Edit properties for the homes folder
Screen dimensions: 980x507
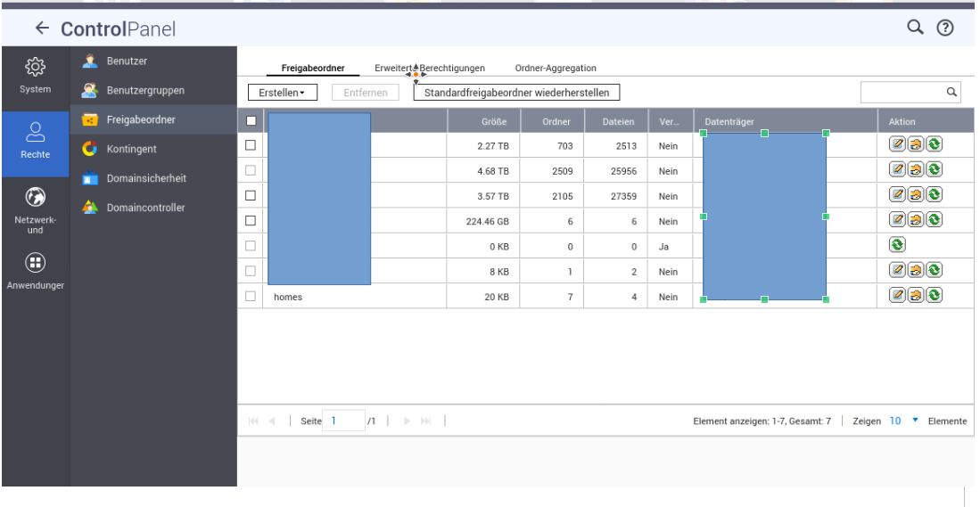tap(897, 295)
